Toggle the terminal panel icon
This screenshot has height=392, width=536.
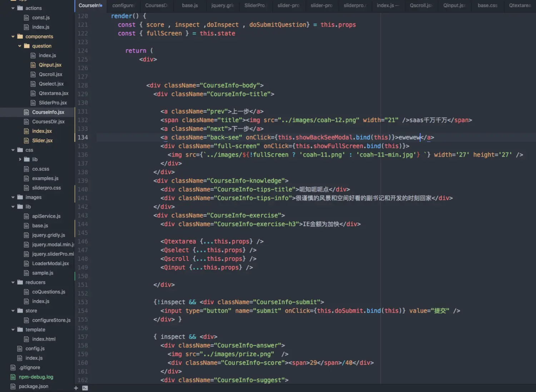pyautogui.click(x=85, y=388)
